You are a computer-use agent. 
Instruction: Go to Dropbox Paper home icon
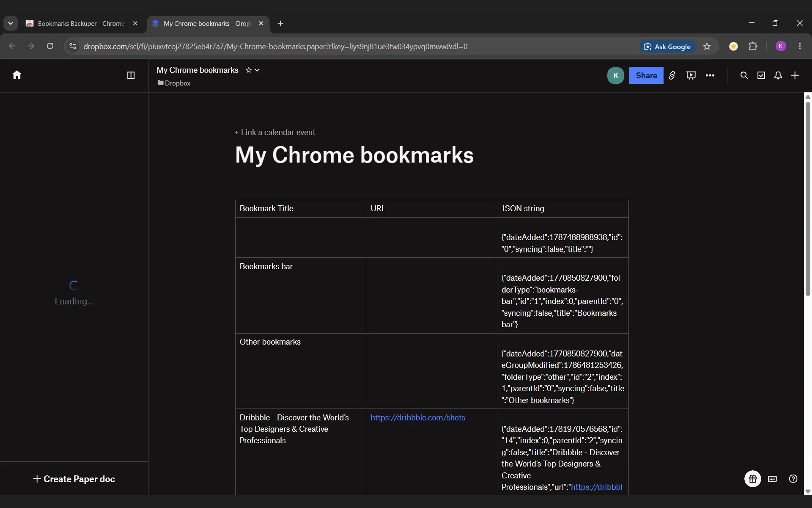(17, 75)
